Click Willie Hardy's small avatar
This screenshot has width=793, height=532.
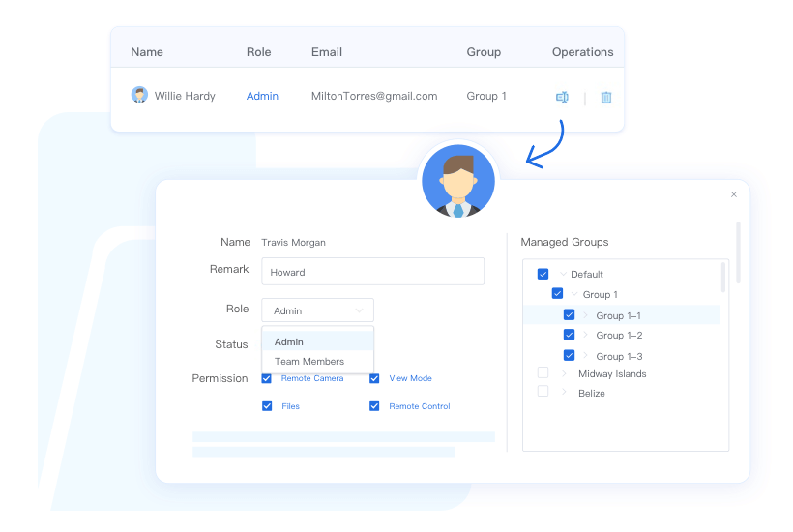pos(139,95)
